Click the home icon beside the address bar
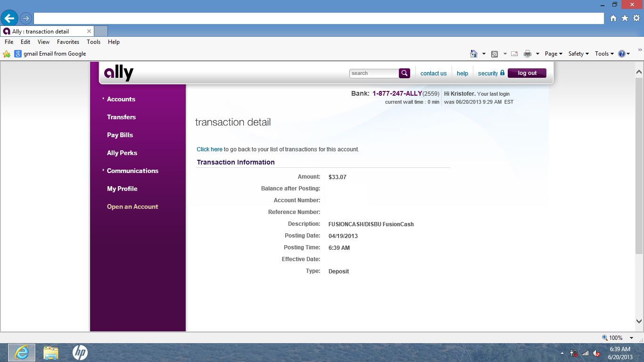The image size is (644, 362). pos(613,18)
